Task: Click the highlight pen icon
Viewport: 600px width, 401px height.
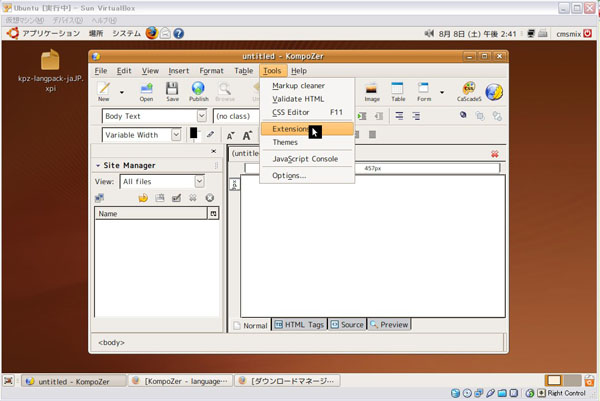Action: pos(210,134)
